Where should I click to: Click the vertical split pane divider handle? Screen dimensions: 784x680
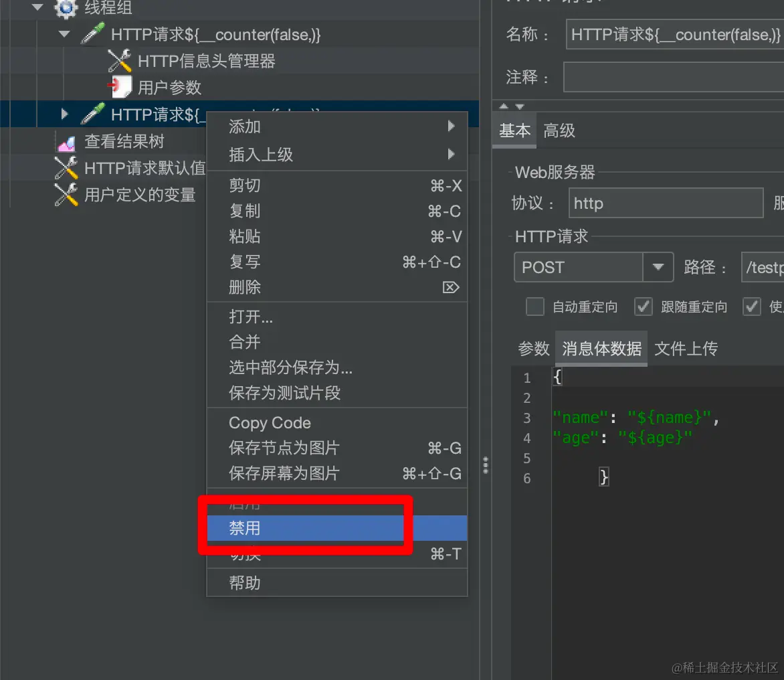pos(486,465)
